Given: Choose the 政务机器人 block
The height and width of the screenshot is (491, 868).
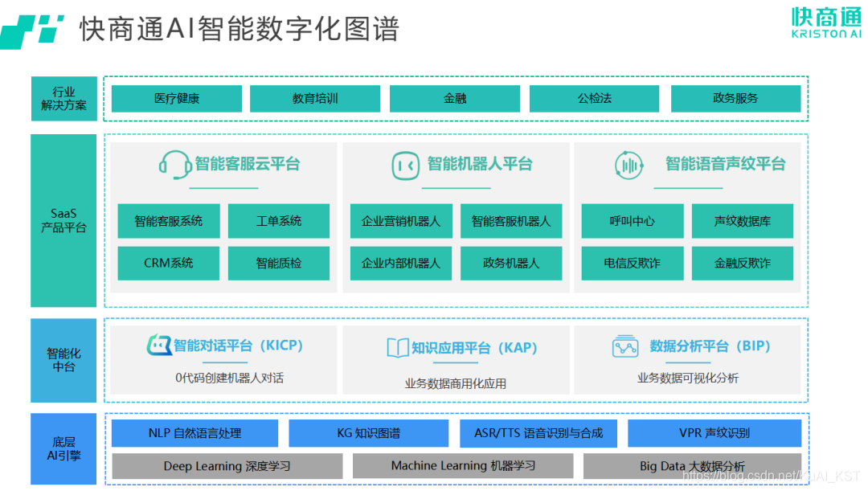Looking at the screenshot, I should point(511,263).
